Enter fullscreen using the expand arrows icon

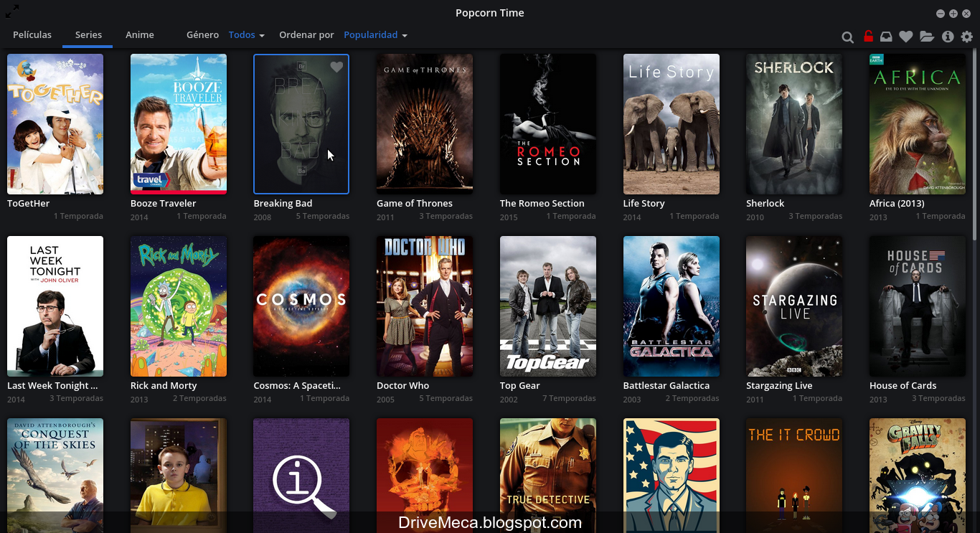click(10, 10)
